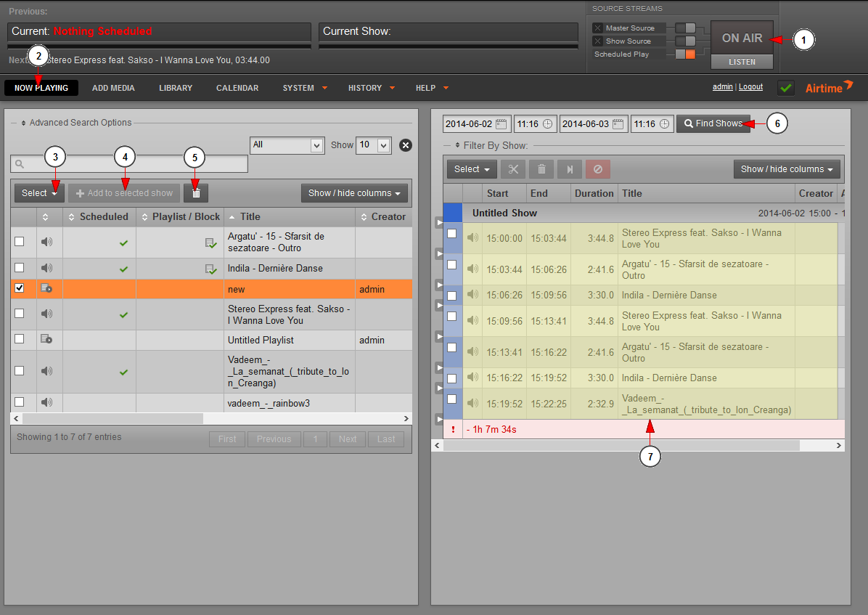Open the Add Media page
This screenshot has height=615, width=868.
pyautogui.click(x=113, y=88)
